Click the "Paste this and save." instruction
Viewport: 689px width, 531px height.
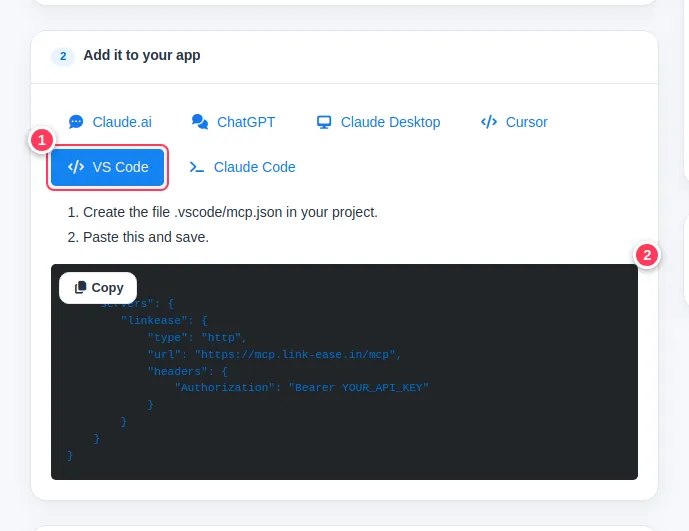point(146,237)
